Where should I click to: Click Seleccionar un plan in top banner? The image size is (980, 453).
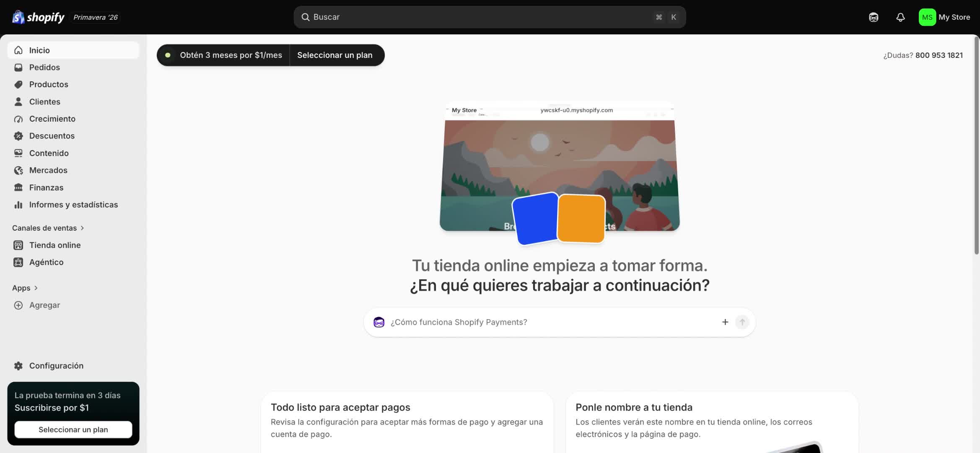pos(335,55)
